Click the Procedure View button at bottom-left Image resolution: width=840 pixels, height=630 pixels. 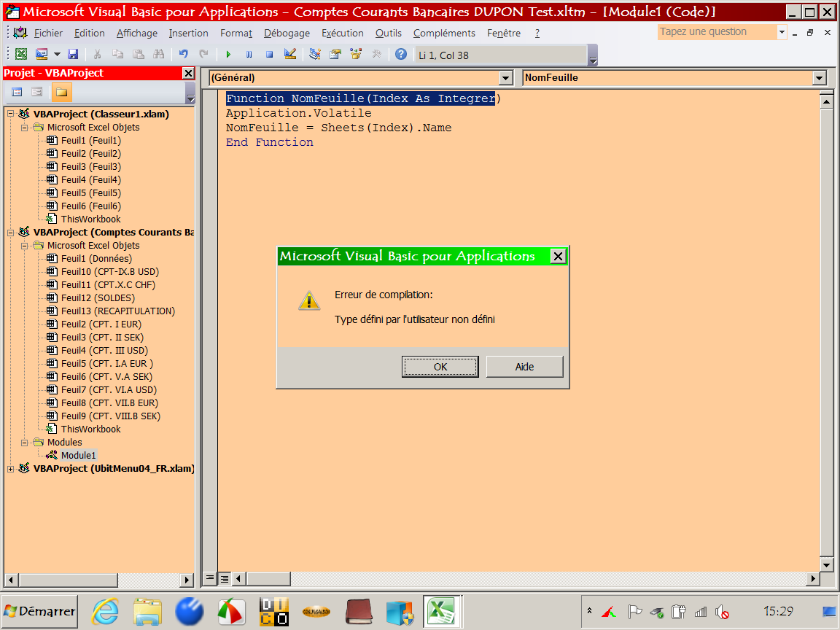210,578
